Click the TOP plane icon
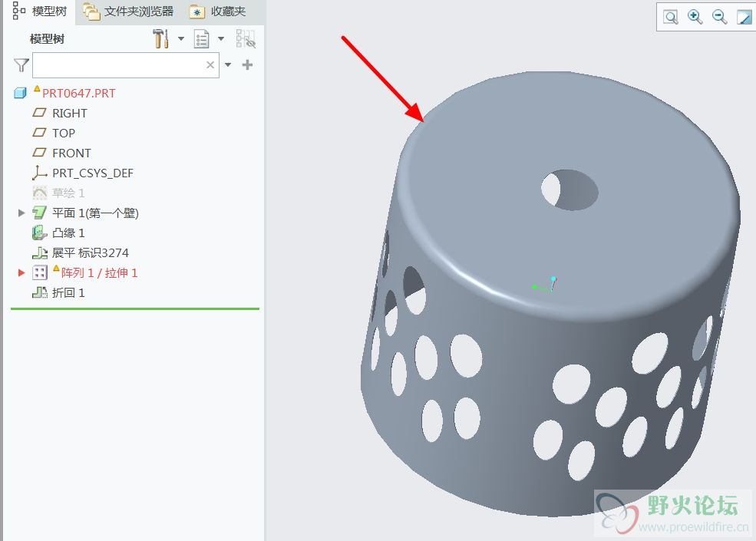The width and height of the screenshot is (756, 541). point(39,133)
